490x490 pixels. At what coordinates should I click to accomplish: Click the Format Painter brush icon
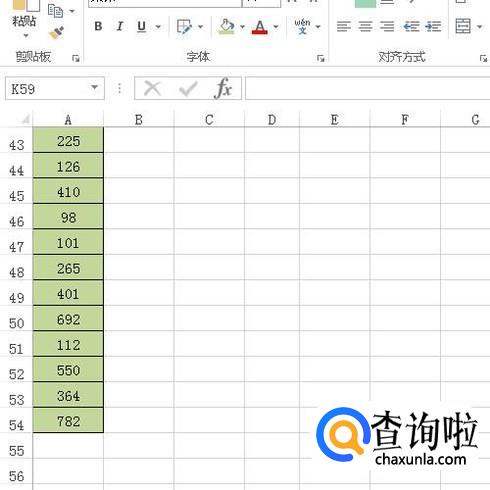click(57, 33)
